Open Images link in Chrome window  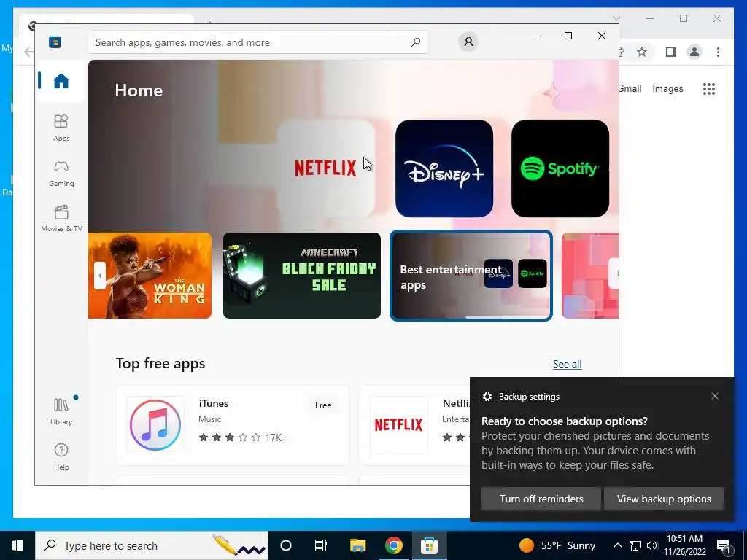[667, 88]
